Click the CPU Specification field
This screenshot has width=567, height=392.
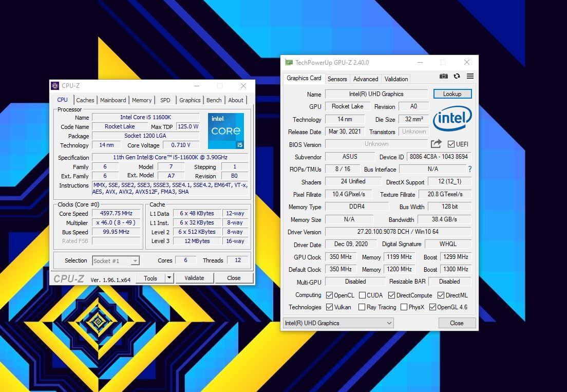click(171, 157)
